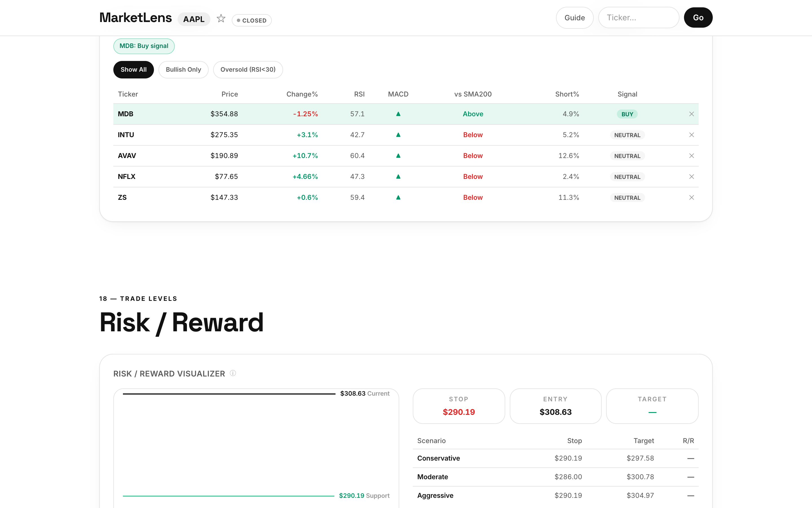The width and height of the screenshot is (812, 508).
Task: Select the TARGET card
Action: coord(652,406)
